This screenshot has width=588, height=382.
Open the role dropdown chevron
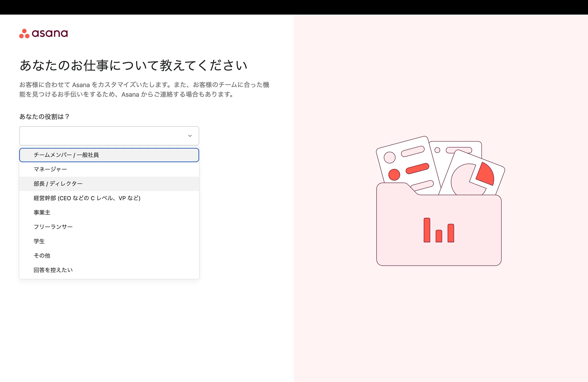(x=190, y=136)
